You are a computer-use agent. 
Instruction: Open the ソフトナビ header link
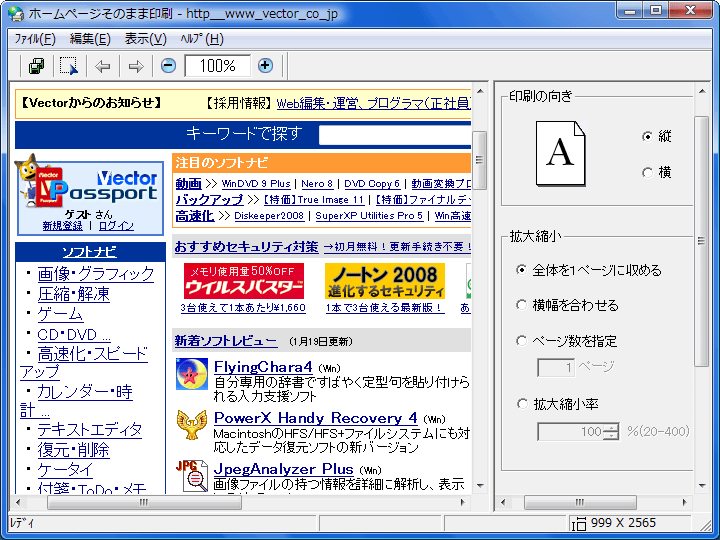[x=90, y=252]
